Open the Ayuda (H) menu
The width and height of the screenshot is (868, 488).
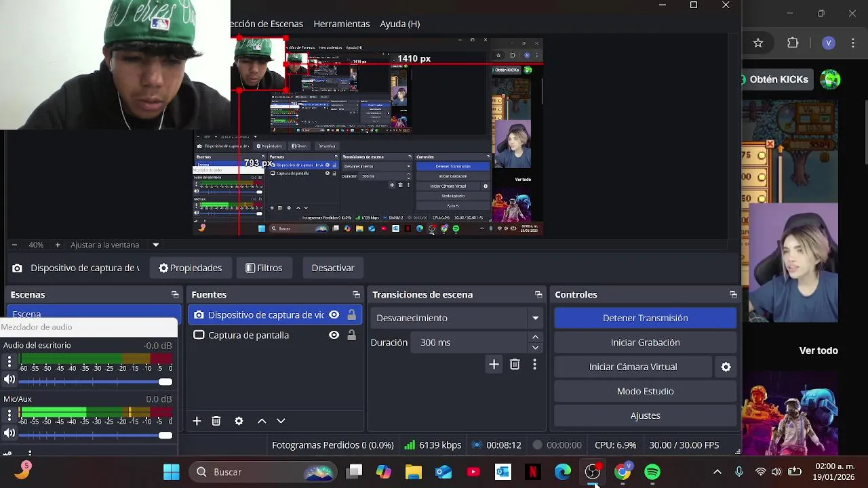400,24
